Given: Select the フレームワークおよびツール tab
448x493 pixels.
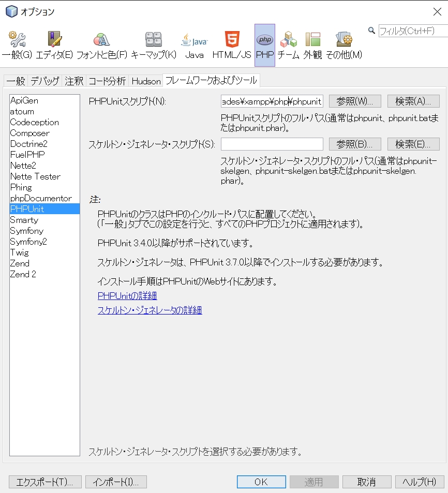Looking at the screenshot, I should coord(211,81).
